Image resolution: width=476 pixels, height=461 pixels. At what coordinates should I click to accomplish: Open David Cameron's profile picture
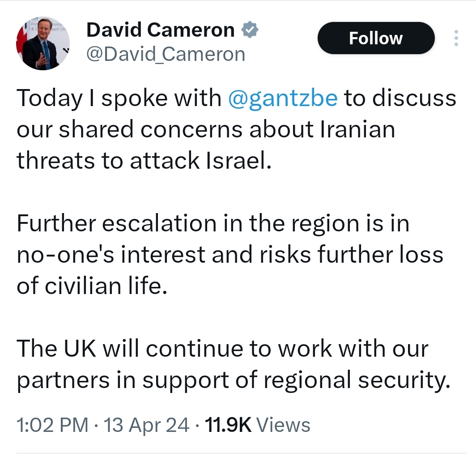coord(43,44)
